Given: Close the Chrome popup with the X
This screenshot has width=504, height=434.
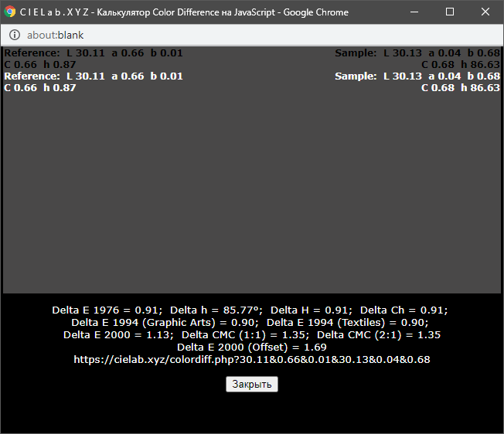Looking at the screenshot, I should [485, 12].
